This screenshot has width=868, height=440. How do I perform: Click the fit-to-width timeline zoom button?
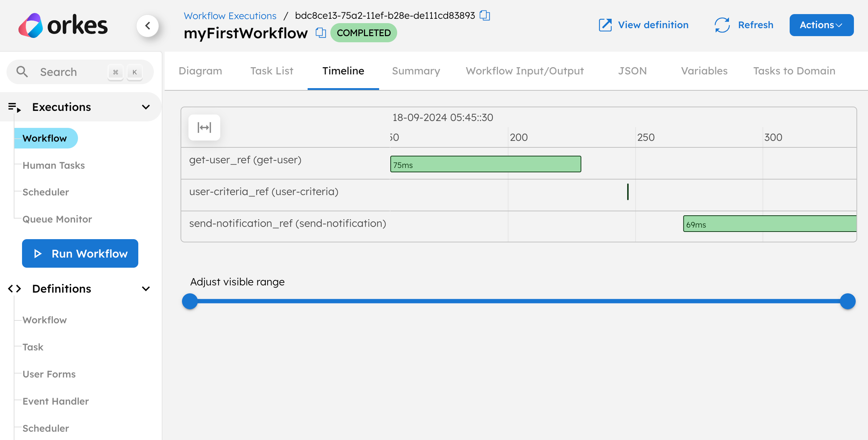point(204,127)
